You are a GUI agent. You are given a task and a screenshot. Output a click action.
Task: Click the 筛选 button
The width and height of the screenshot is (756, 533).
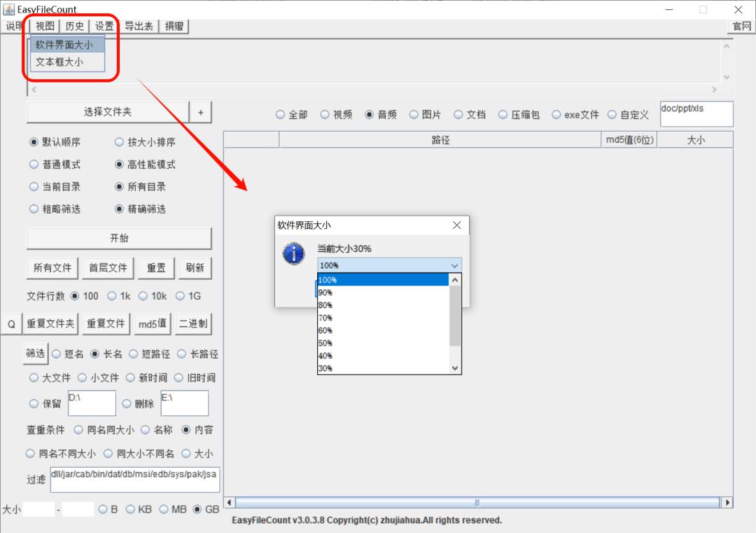click(36, 354)
